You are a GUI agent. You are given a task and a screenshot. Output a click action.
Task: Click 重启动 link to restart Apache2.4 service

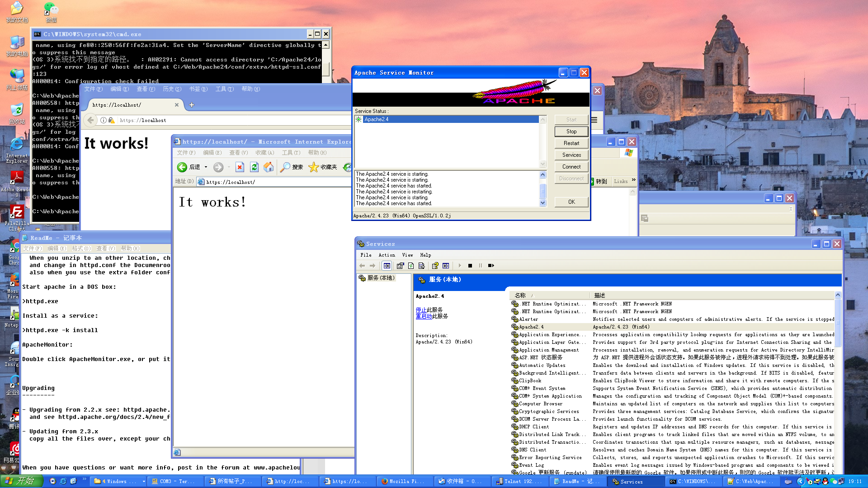[424, 316]
